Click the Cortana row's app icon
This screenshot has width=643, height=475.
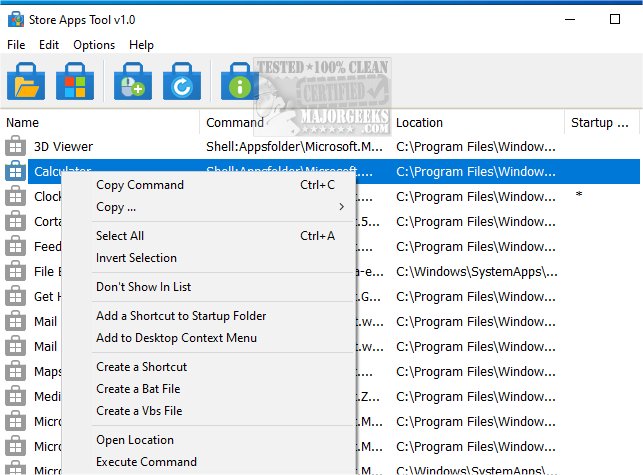tap(15, 221)
